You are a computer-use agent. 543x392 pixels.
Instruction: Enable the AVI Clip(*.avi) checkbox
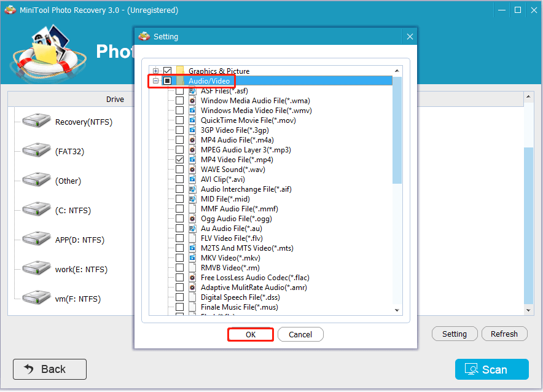click(x=179, y=179)
